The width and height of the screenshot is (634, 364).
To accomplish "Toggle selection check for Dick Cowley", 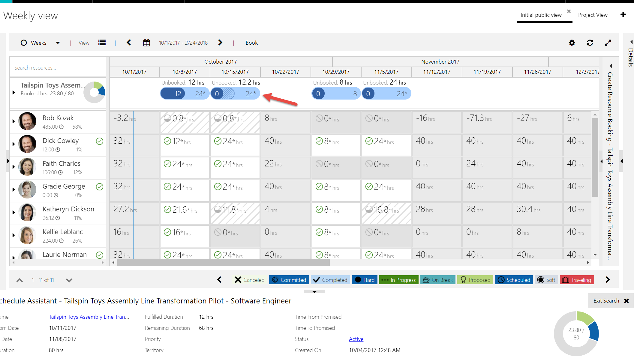I will (100, 141).
